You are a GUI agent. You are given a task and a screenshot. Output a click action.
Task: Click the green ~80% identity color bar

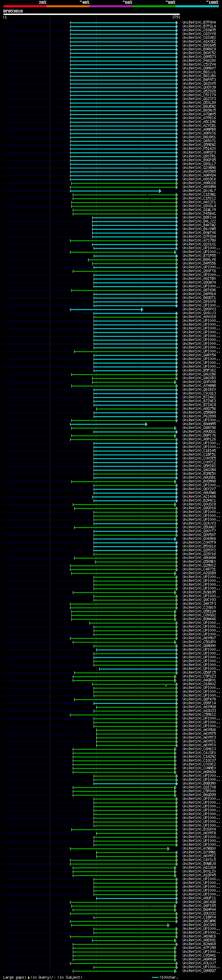[154, 6]
